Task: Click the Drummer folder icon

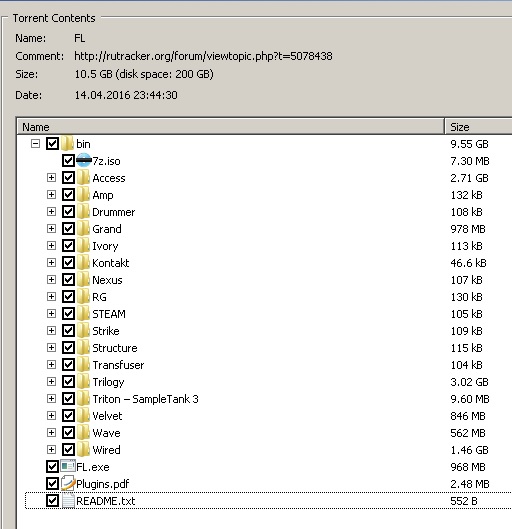Action: coord(83,212)
